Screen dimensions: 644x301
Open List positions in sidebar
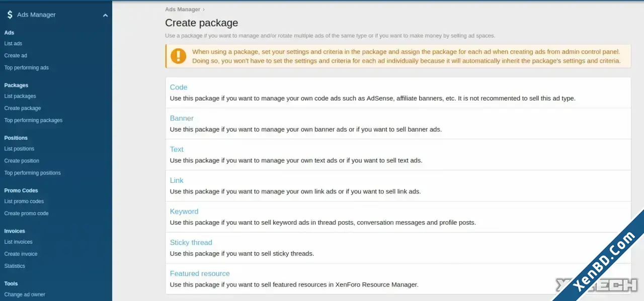[x=19, y=149]
